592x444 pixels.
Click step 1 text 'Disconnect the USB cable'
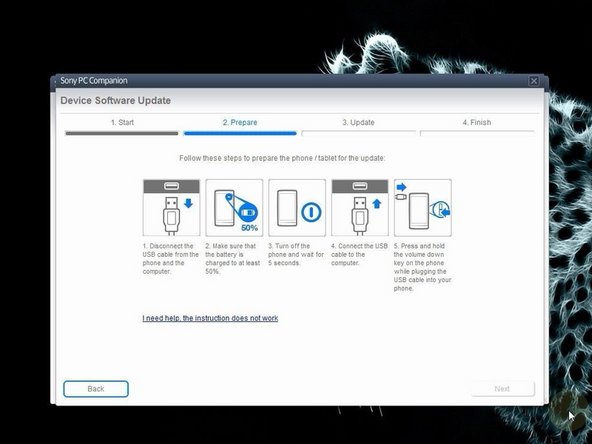(x=171, y=259)
